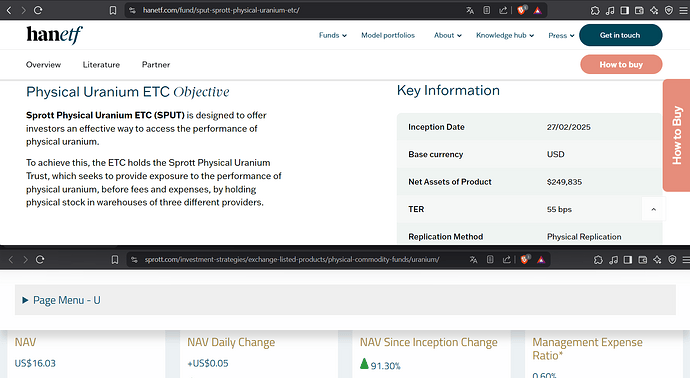
Task: Expand the Knowledge hub dropdown
Action: [505, 35]
